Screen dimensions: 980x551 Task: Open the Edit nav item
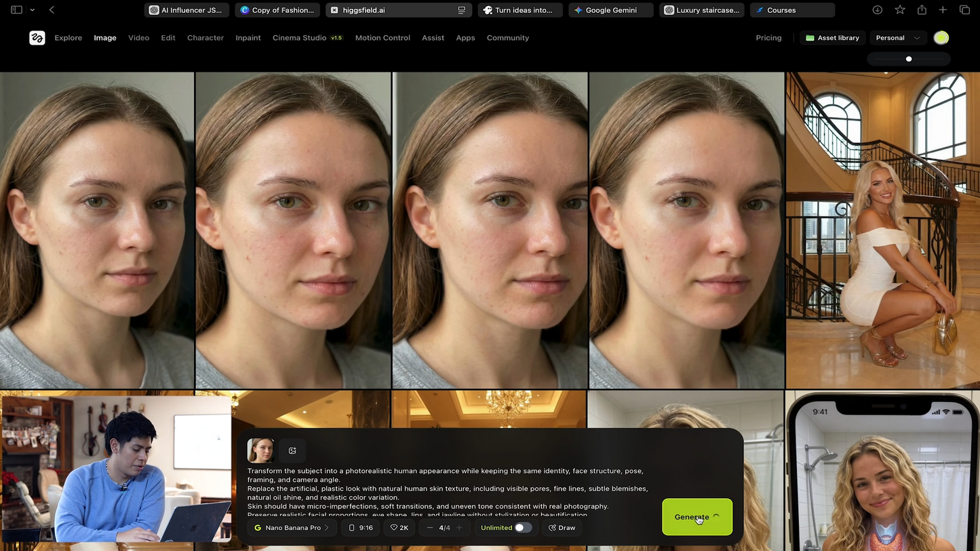coord(168,38)
